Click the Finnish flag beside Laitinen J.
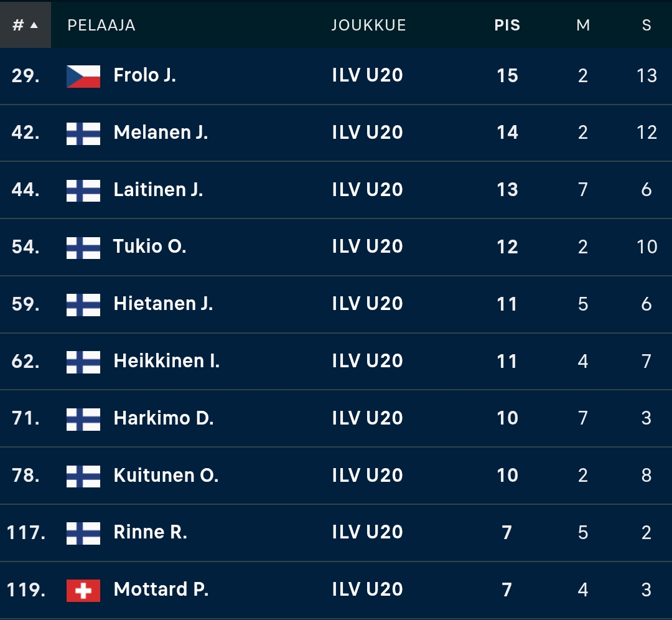This screenshot has height=620, width=672. tap(83, 190)
